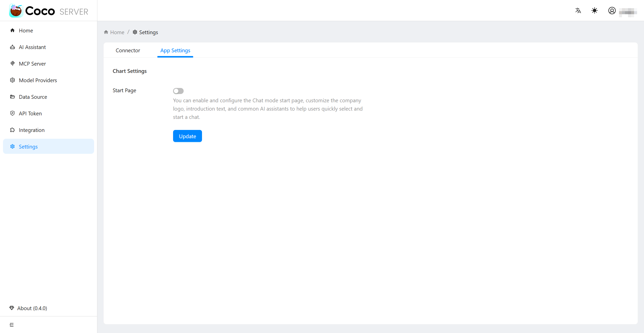Image resolution: width=644 pixels, height=333 pixels.
Task: Enable the Start Page toggle switch
Action: [178, 91]
